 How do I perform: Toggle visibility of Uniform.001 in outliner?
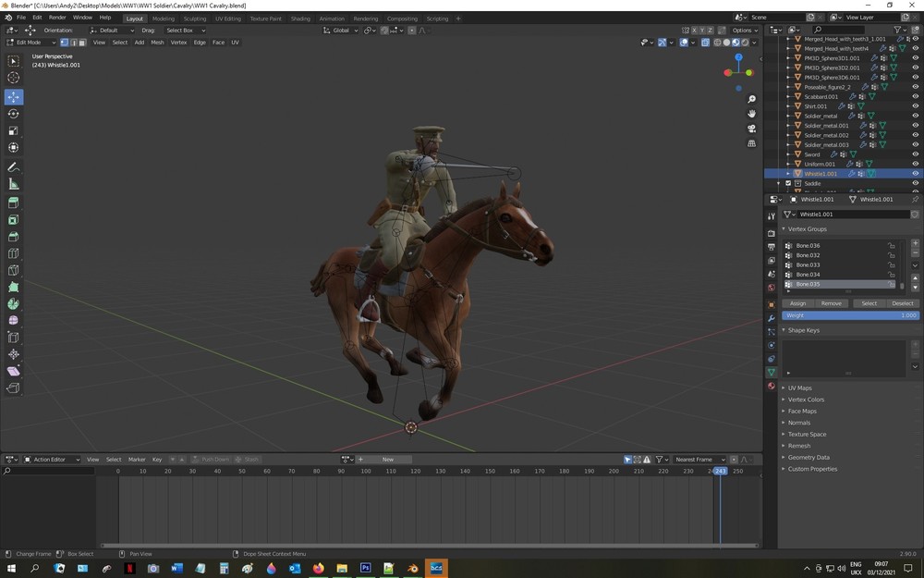(915, 165)
